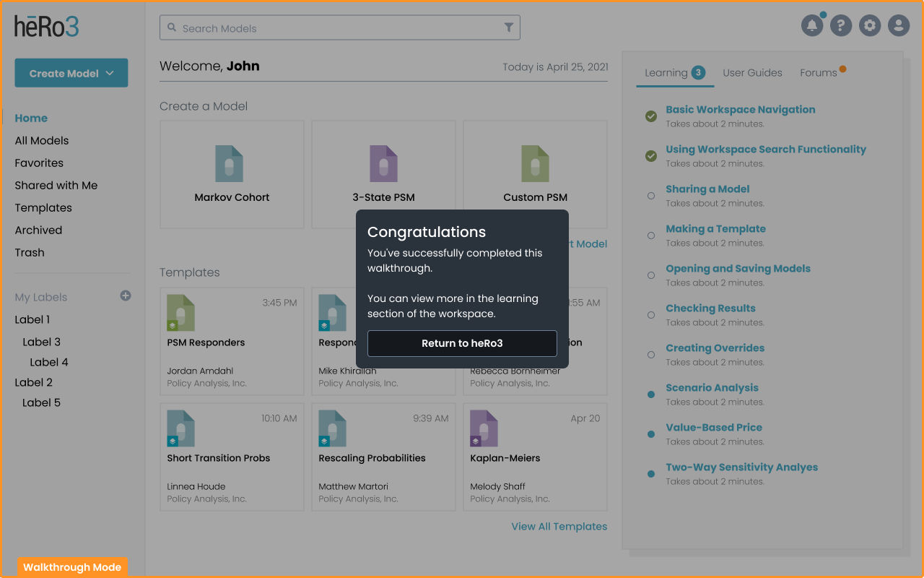Click blue dot beside Scenario Analysis
Screen dimensions: 924x578
[651, 394]
